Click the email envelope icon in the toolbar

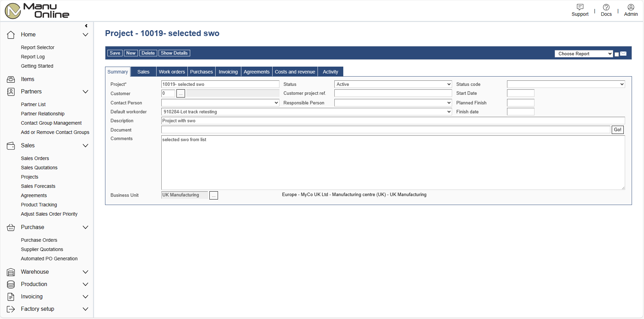coord(623,54)
